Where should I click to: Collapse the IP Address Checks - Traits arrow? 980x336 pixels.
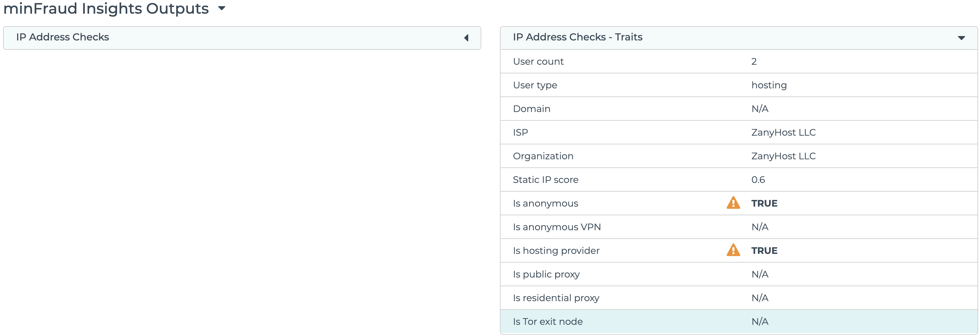coord(961,38)
